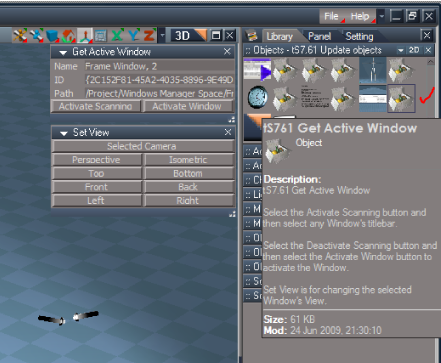Viewport: 441px width, 363px height.
Task: Select the clock object thumbnail in library
Action: 258,97
